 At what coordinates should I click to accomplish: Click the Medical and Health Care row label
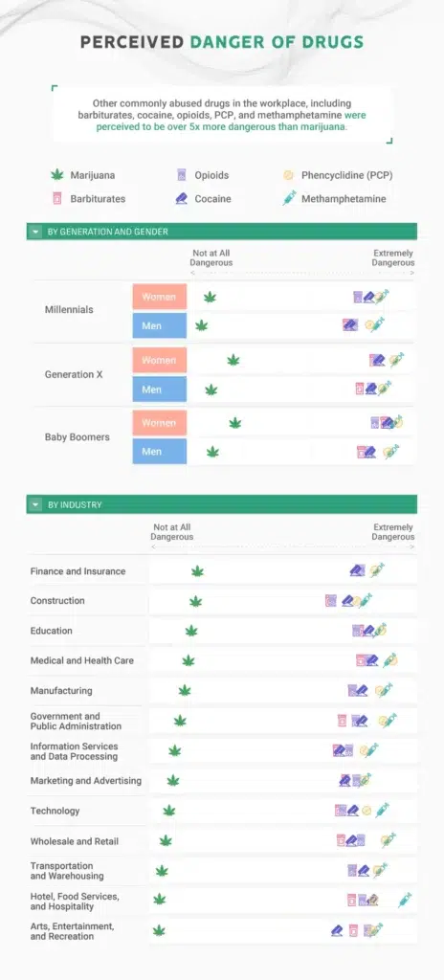pos(82,660)
